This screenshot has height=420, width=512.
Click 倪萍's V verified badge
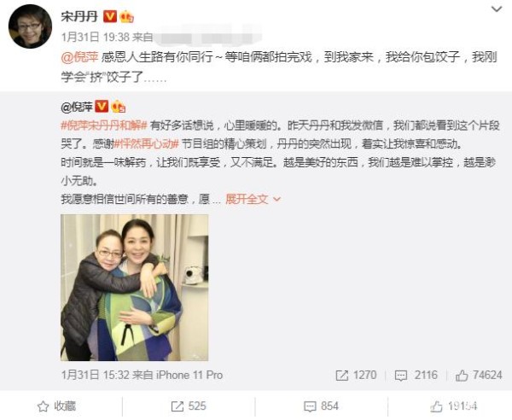pyautogui.click(x=102, y=106)
